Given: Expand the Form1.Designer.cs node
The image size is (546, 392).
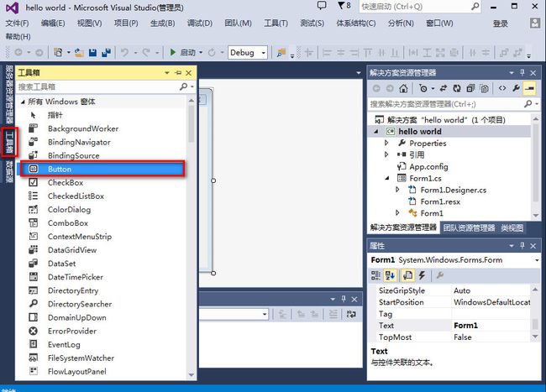Looking at the screenshot, I should (x=397, y=190).
